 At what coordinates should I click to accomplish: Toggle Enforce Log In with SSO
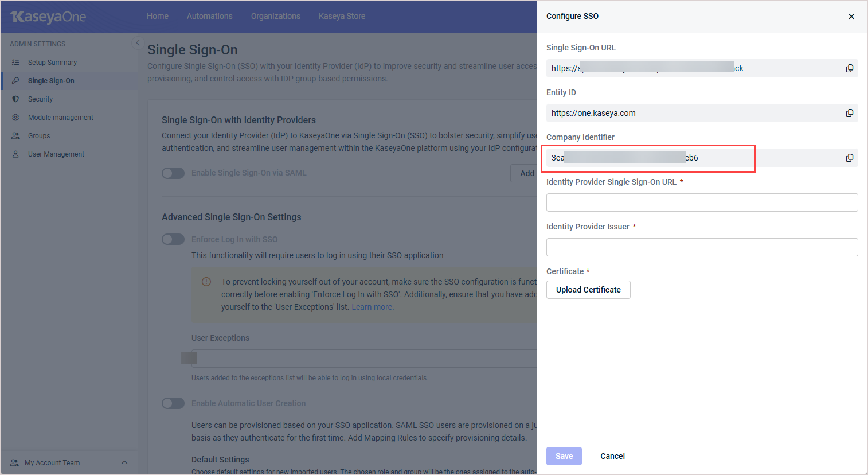(173, 239)
